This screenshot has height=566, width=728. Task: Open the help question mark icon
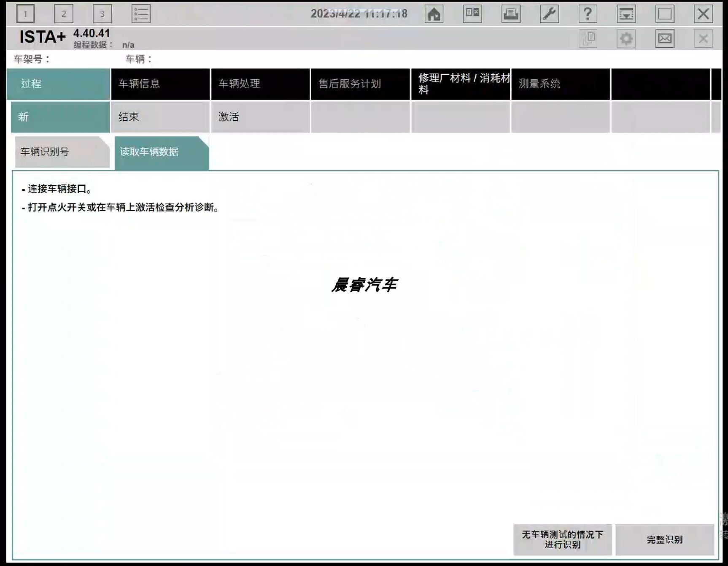[x=588, y=14]
